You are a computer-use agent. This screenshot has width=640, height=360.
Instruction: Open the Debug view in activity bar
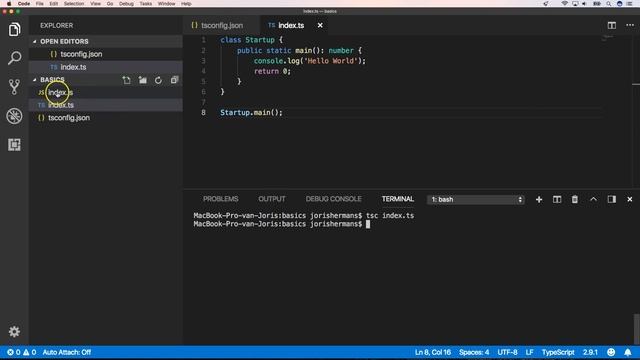pyautogui.click(x=14, y=116)
